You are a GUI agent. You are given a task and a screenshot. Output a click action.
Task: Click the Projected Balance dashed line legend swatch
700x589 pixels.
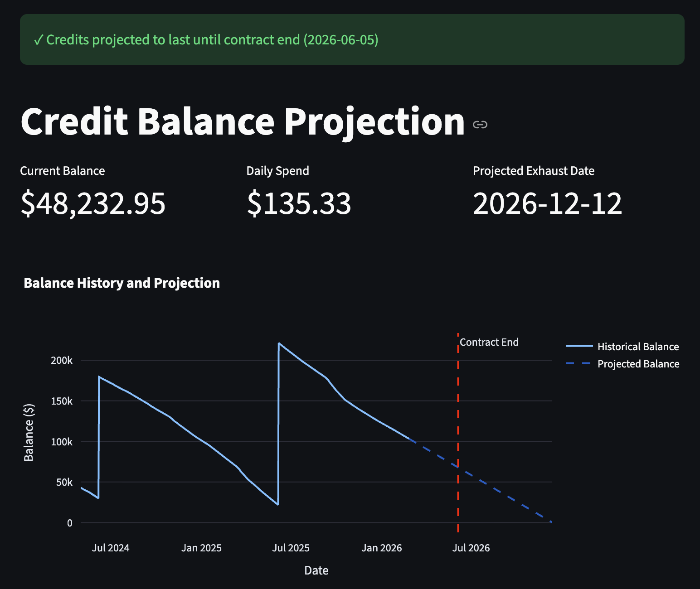578,364
